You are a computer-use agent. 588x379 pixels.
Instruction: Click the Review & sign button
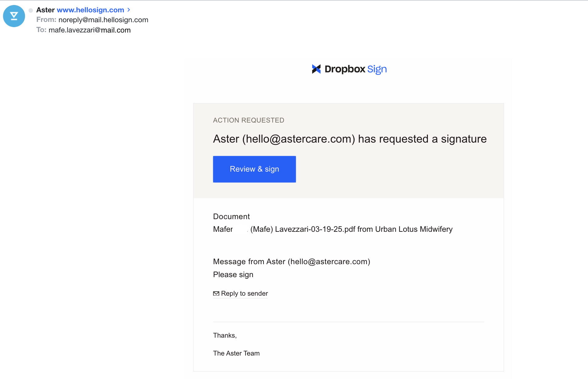coord(254,169)
